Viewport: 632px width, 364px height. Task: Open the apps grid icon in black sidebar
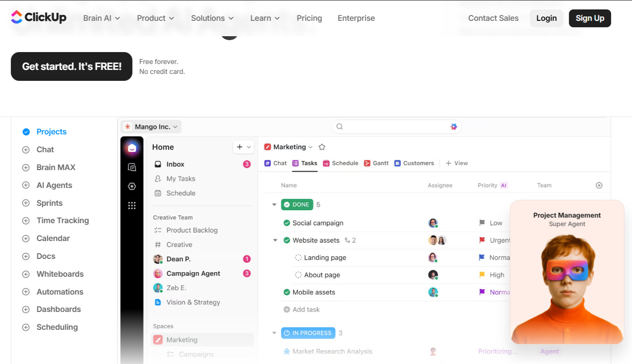[132, 205]
